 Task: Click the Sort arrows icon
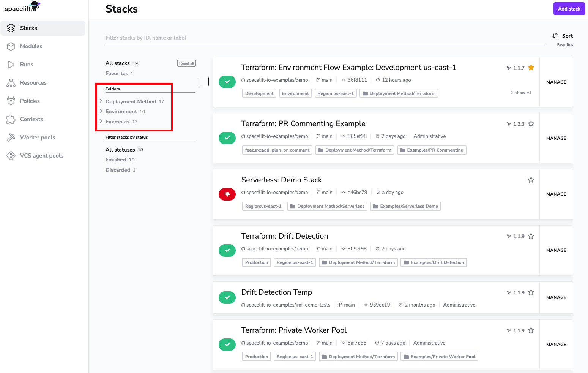(x=555, y=36)
